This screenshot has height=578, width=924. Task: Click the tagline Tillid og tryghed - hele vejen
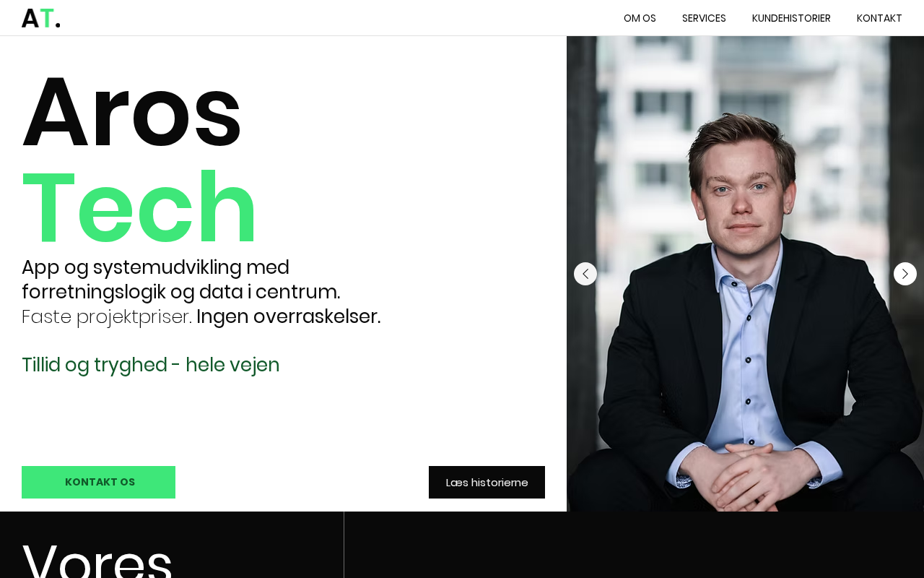point(151,365)
